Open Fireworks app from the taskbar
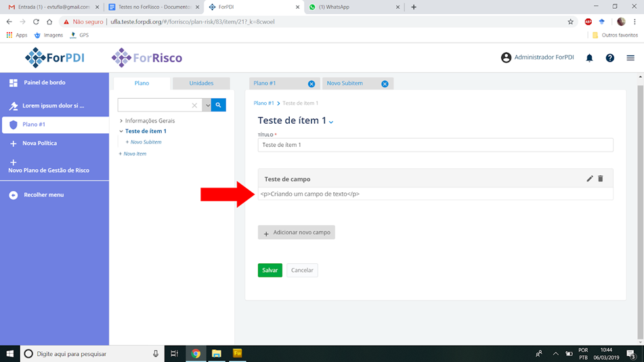Viewport: 644px width, 362px height. [x=238, y=353]
